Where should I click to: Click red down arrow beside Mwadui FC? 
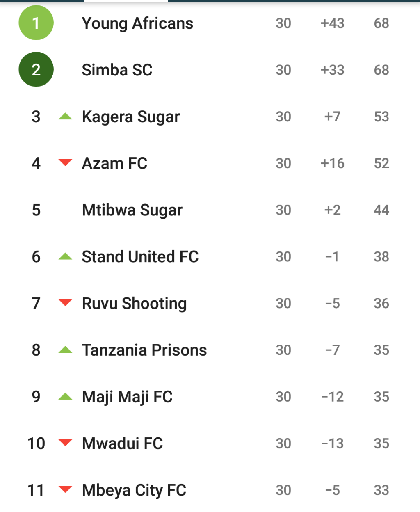click(65, 443)
